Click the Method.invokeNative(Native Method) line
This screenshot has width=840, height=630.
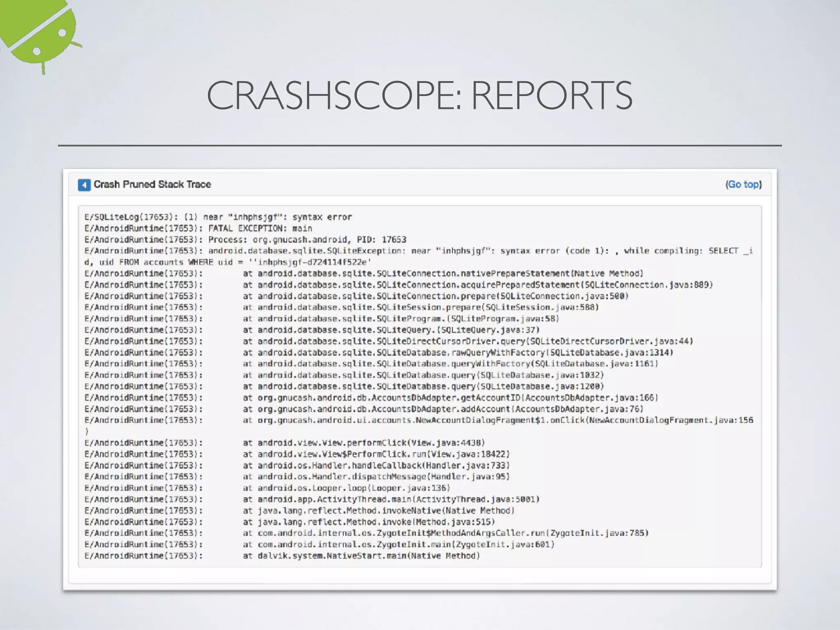pyautogui.click(x=299, y=511)
